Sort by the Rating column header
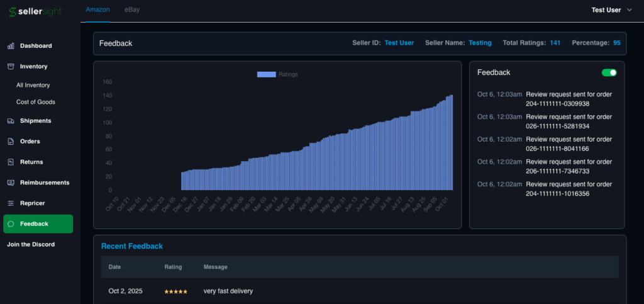The image size is (644, 304). coord(173,267)
